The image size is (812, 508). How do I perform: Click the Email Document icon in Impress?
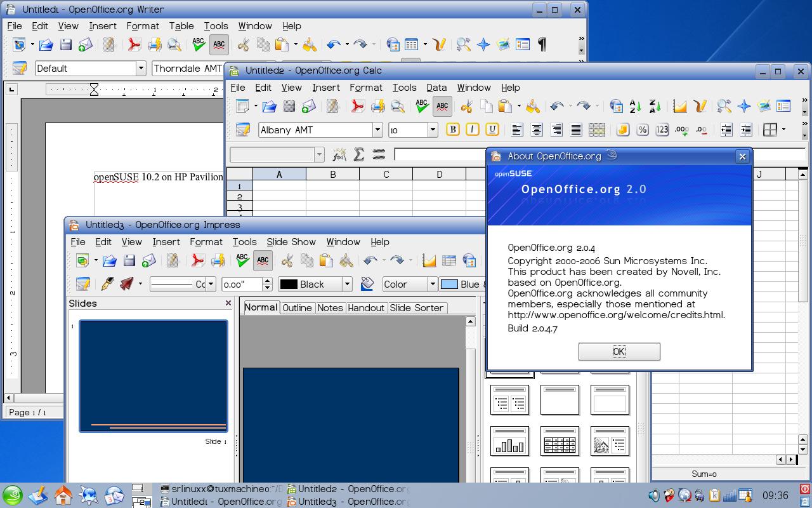coord(149,260)
